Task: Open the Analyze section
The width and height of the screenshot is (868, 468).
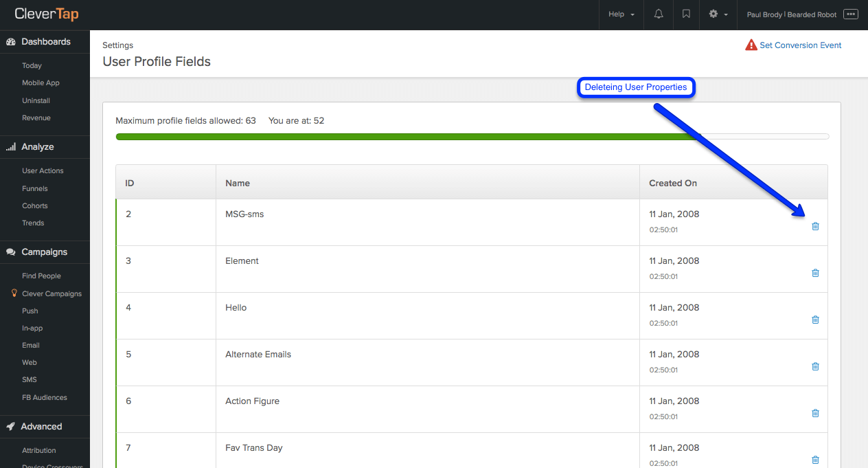Action: click(45, 147)
